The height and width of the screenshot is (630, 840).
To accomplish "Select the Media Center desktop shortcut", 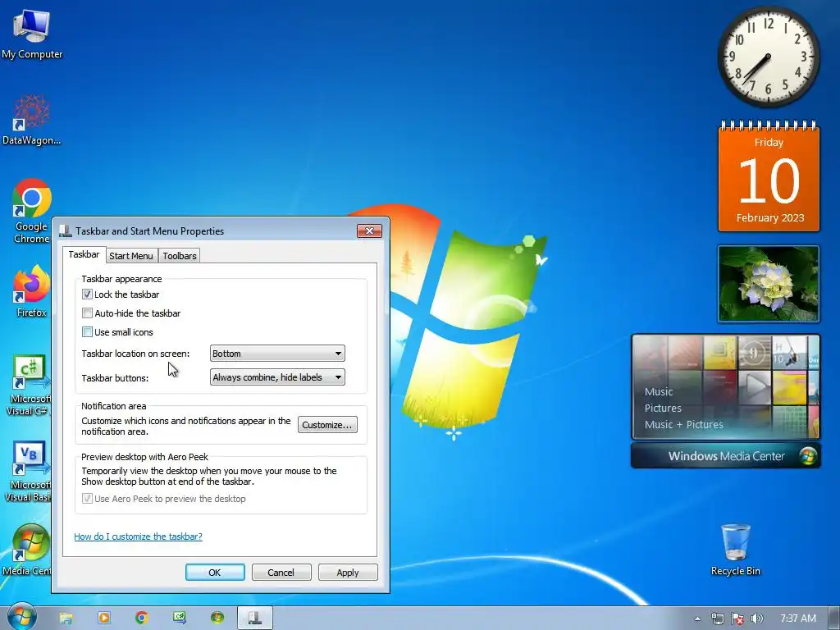I will (x=29, y=550).
